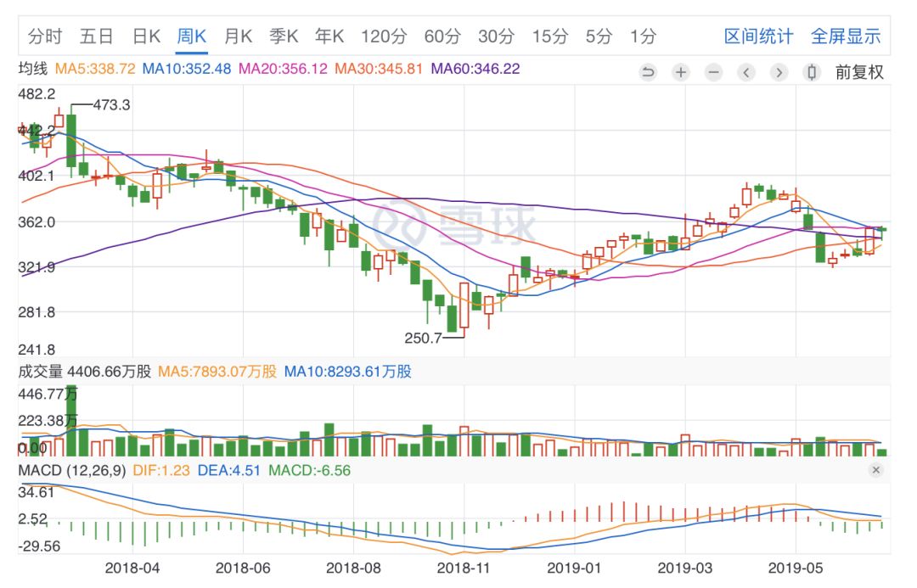Click the 362.0 price axis label
The height and width of the screenshot is (588, 917).
click(x=37, y=222)
